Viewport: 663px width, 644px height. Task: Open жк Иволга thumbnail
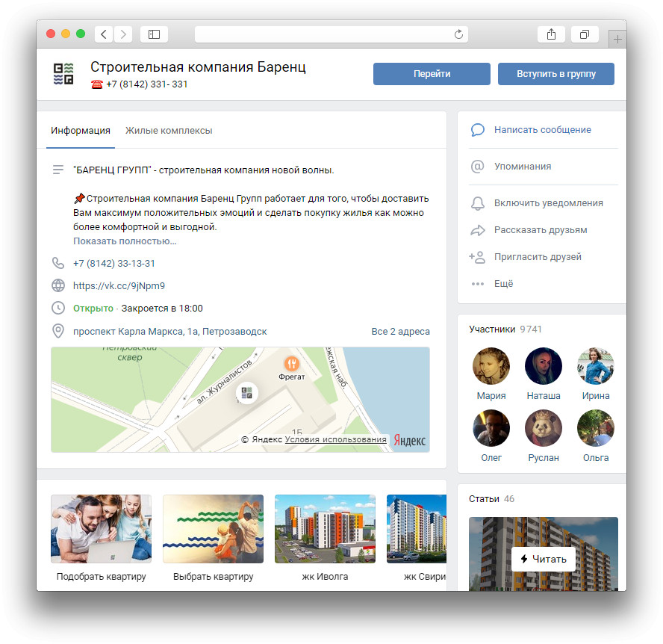(x=325, y=529)
